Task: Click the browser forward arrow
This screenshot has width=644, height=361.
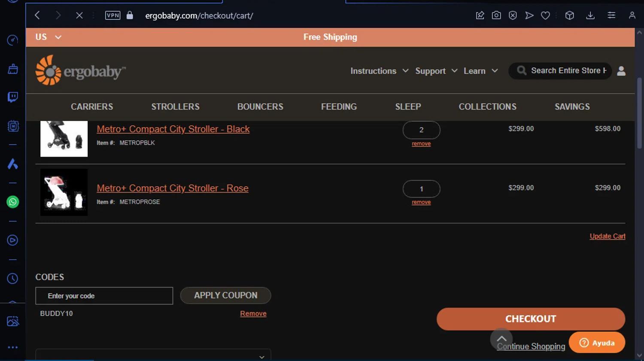Action: point(58,15)
